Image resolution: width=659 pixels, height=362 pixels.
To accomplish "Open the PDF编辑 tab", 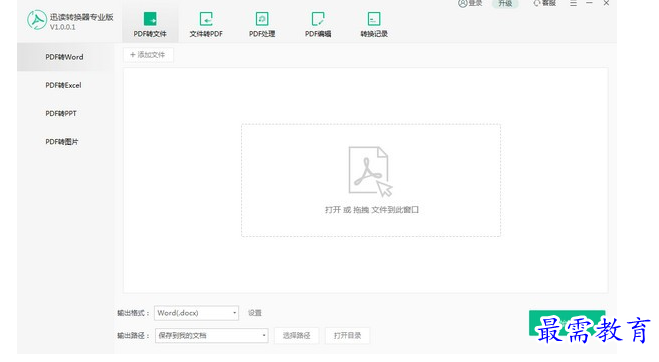I will (318, 24).
